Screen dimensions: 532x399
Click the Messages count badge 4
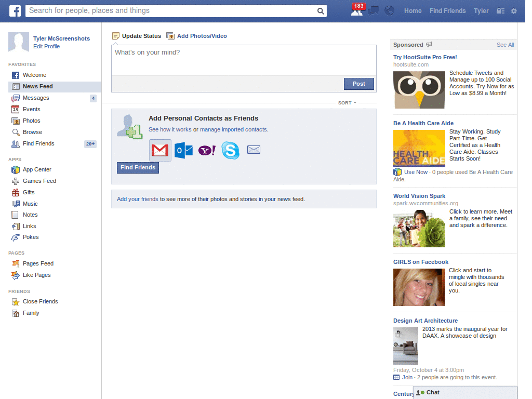[93, 98]
